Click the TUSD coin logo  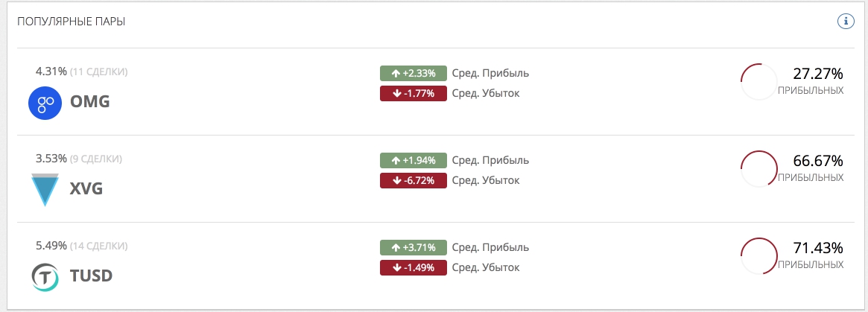click(45, 277)
